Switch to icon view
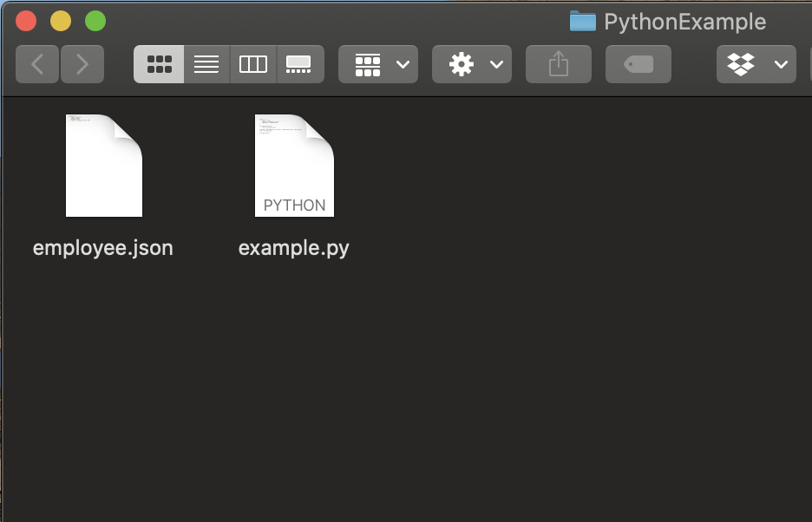The image size is (812, 522). 159,63
